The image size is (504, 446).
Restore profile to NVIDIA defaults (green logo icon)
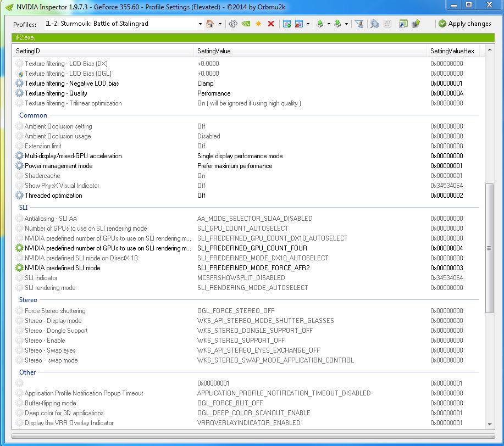coord(246,24)
